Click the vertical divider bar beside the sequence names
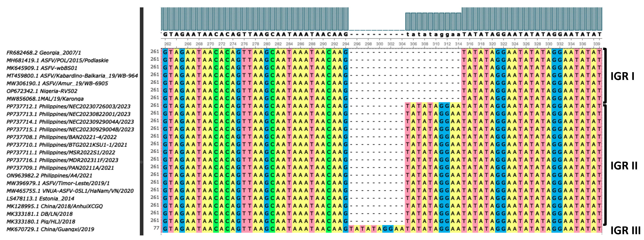The width and height of the screenshot is (644, 240). (141, 121)
